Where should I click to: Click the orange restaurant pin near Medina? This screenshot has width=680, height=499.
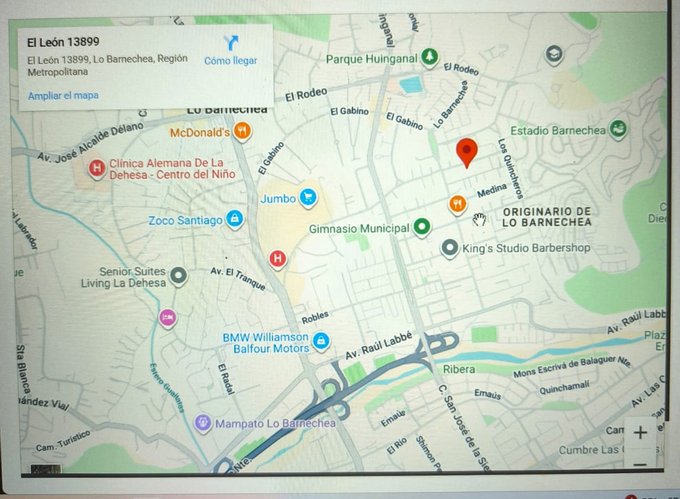point(457,204)
